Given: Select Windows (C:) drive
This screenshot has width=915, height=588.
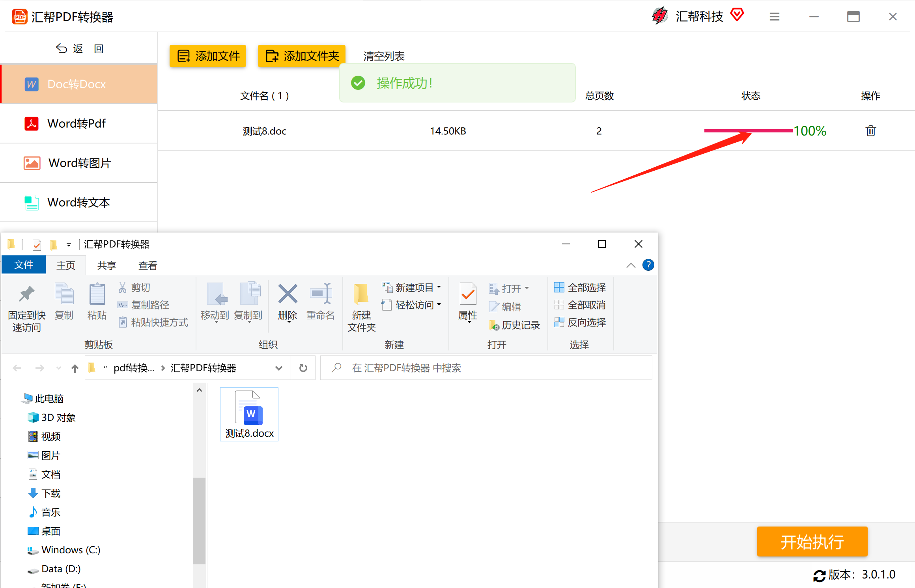Looking at the screenshot, I should point(64,550).
